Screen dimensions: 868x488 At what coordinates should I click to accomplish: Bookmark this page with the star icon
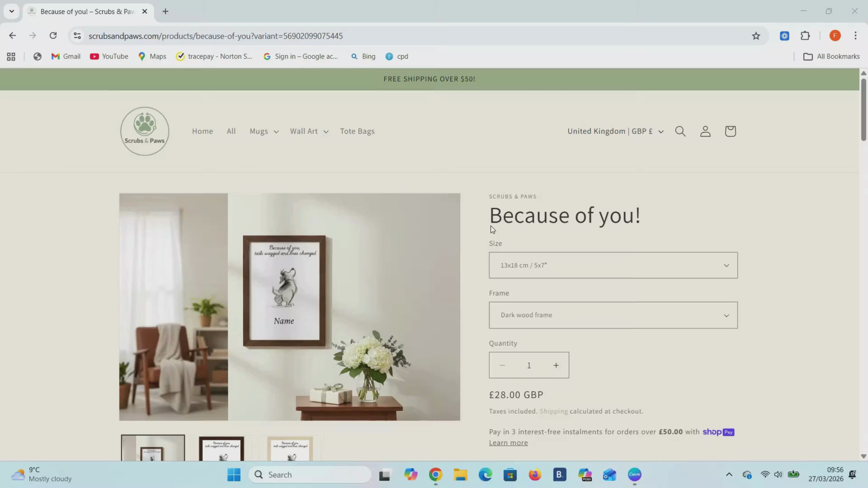[756, 36]
